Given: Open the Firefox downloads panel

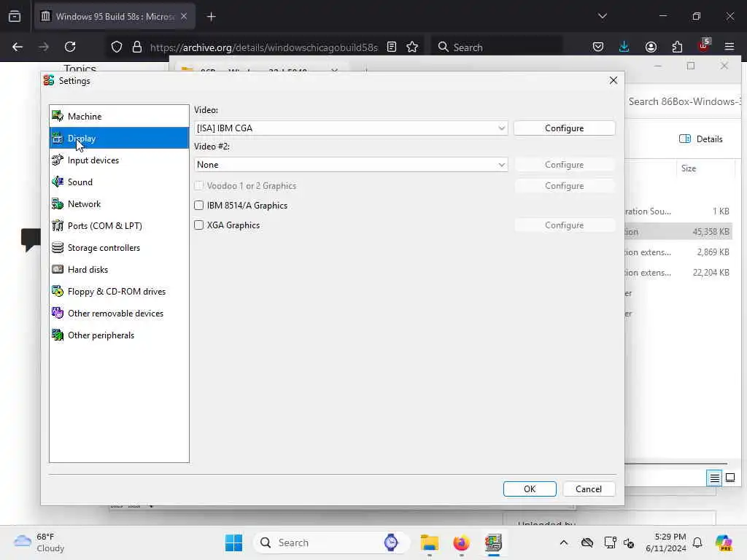Looking at the screenshot, I should (624, 47).
